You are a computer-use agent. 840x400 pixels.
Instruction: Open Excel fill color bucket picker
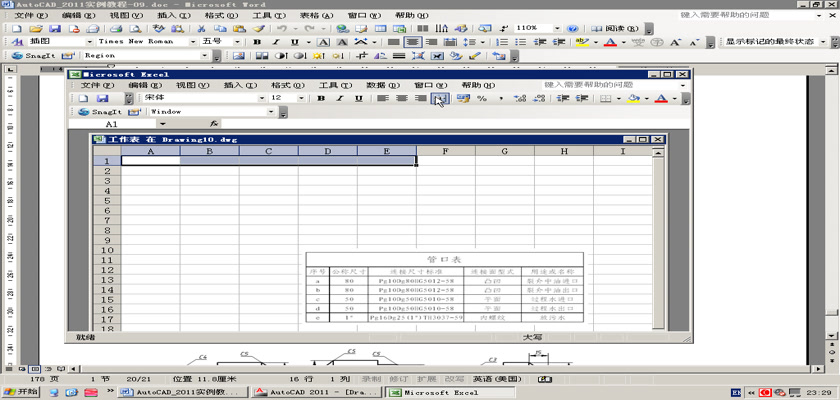pos(647,99)
